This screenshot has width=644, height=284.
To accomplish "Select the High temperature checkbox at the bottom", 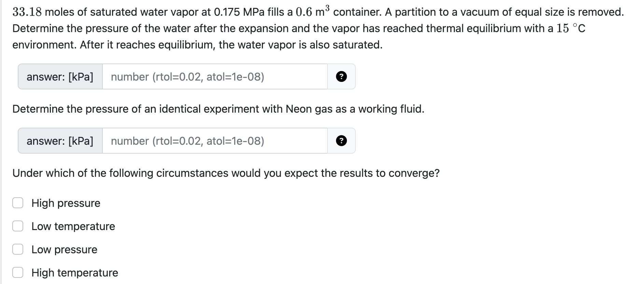I will pos(17,272).
